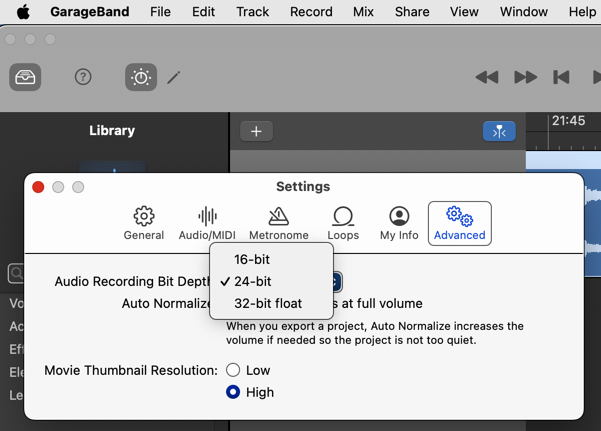Viewport: 601px width, 431px height.
Task: Open the Loops settings tab
Action: 343,223
